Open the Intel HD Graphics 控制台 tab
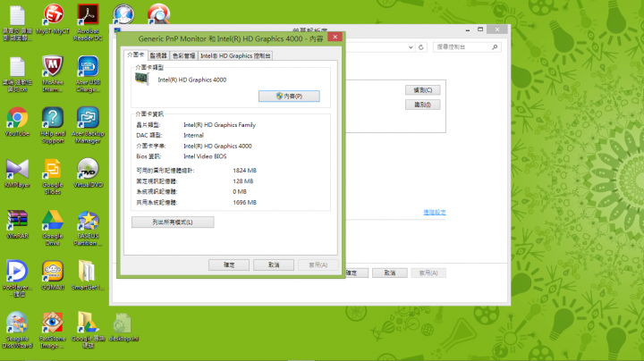 (x=235, y=55)
